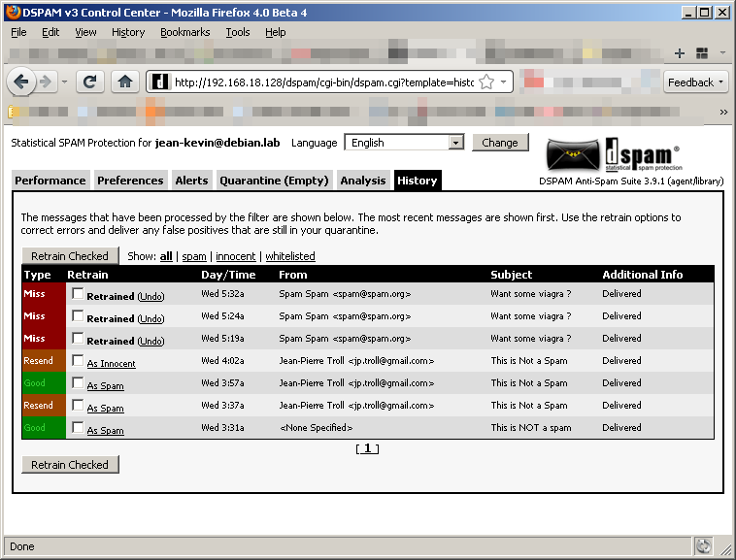Expand the Feedback dropdown button
The width and height of the screenshot is (736, 560).
696,82
